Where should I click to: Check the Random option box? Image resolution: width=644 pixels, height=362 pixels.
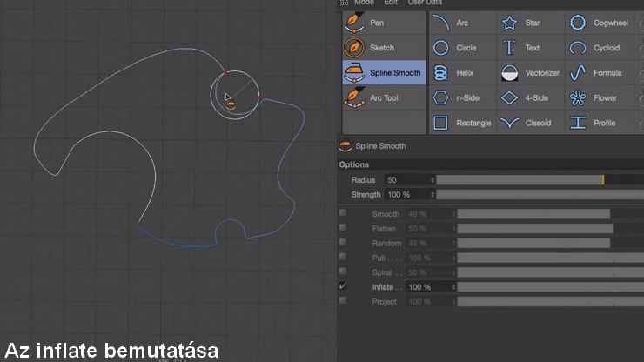click(343, 243)
